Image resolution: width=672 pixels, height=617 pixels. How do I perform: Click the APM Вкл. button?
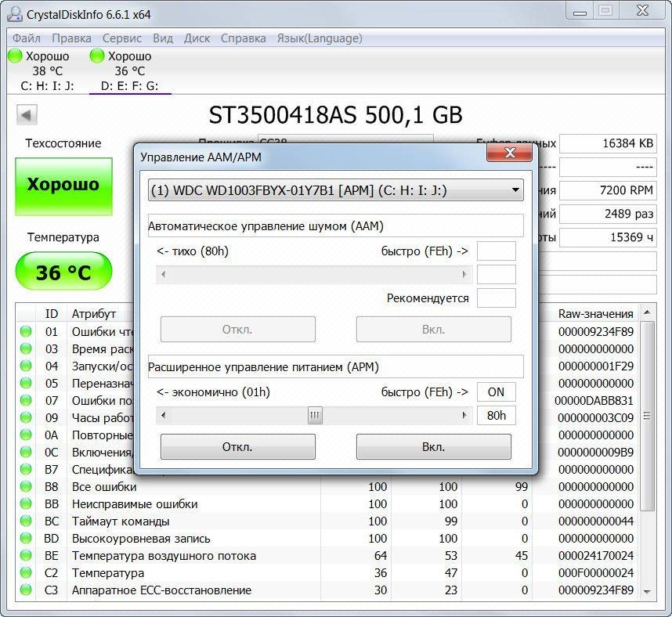tap(434, 447)
